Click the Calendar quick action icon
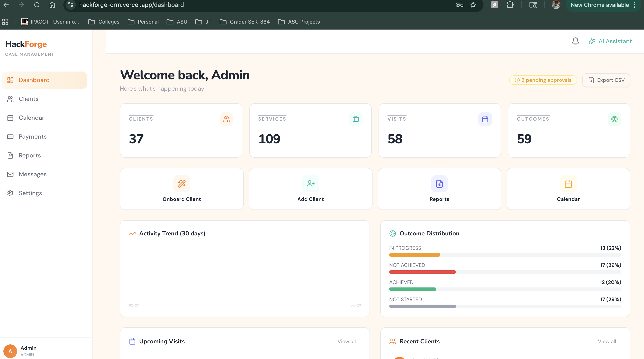 point(568,184)
